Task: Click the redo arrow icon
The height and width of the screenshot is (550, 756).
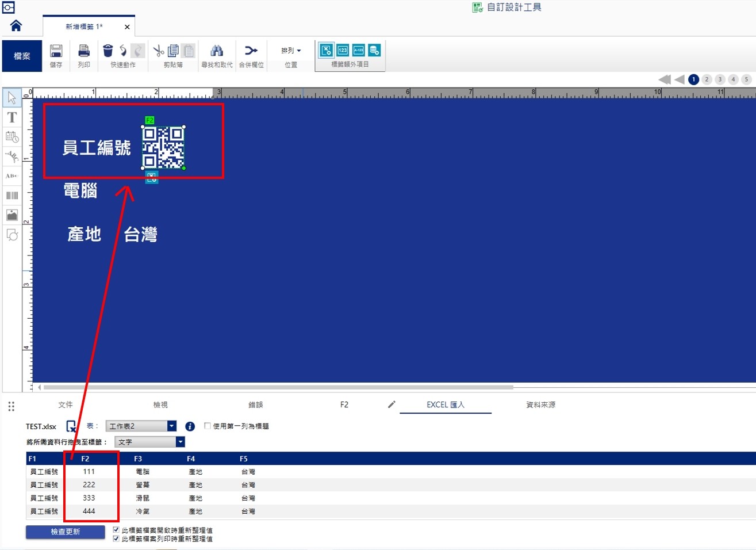Action: point(137,51)
